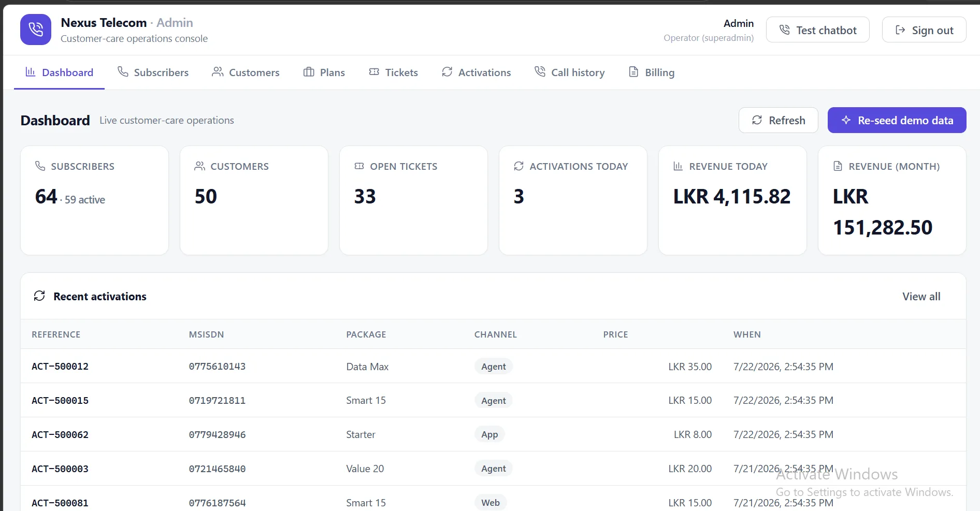The width and height of the screenshot is (980, 511).
Task: Click the Refresh button
Action: [779, 120]
